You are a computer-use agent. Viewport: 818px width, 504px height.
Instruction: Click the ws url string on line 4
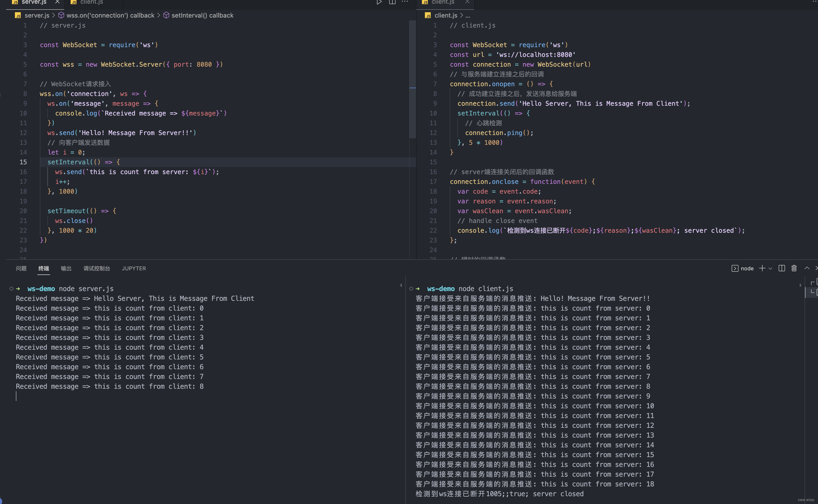pyautogui.click(x=536, y=55)
